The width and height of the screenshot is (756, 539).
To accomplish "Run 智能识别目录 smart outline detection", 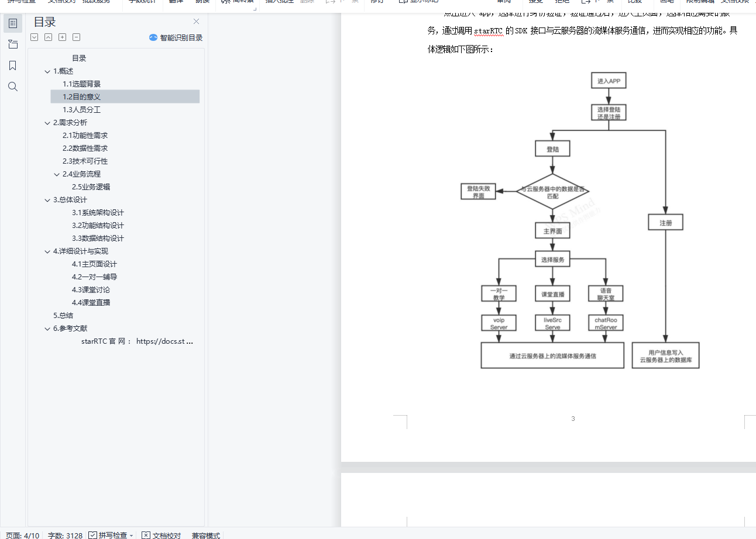I will [x=181, y=37].
